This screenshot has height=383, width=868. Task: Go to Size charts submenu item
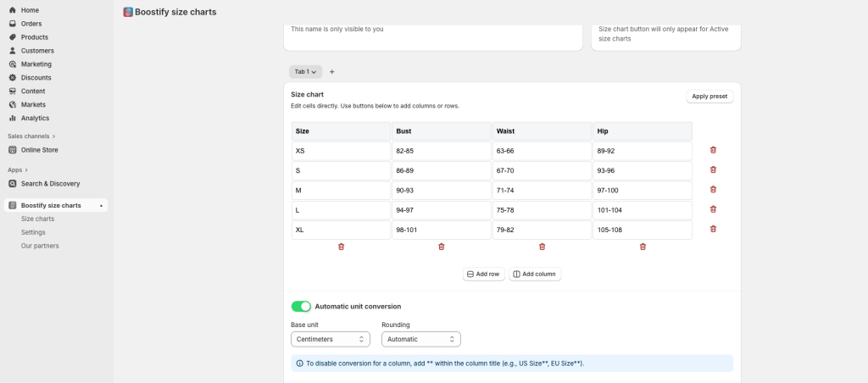[37, 219]
